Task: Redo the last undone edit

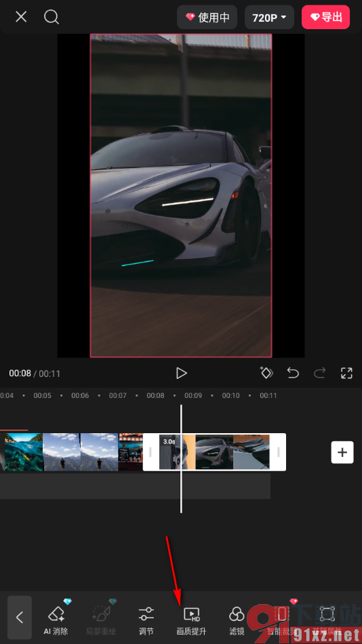Action: pyautogui.click(x=320, y=373)
